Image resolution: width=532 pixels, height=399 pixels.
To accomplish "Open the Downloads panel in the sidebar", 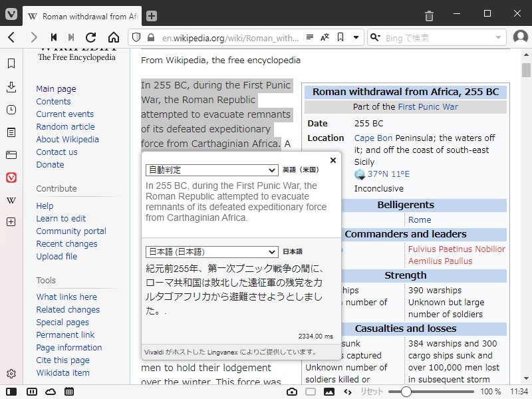I will pyautogui.click(x=11, y=86).
